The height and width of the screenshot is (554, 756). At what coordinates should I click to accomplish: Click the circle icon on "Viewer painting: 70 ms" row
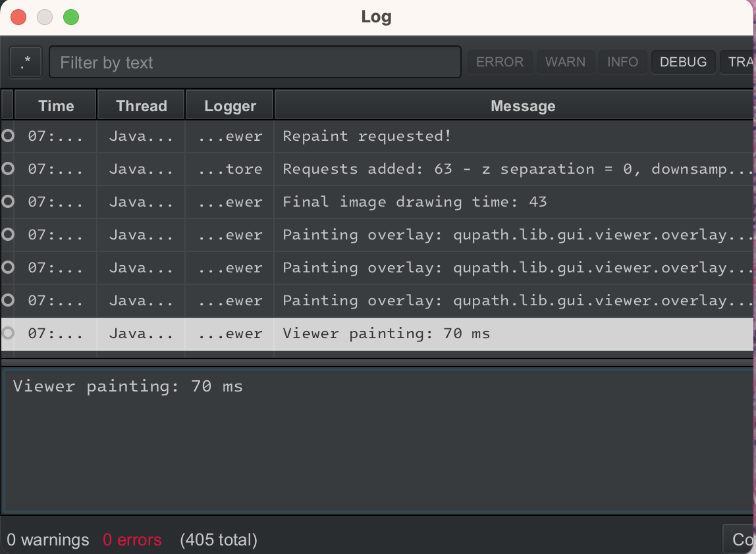(x=7, y=334)
